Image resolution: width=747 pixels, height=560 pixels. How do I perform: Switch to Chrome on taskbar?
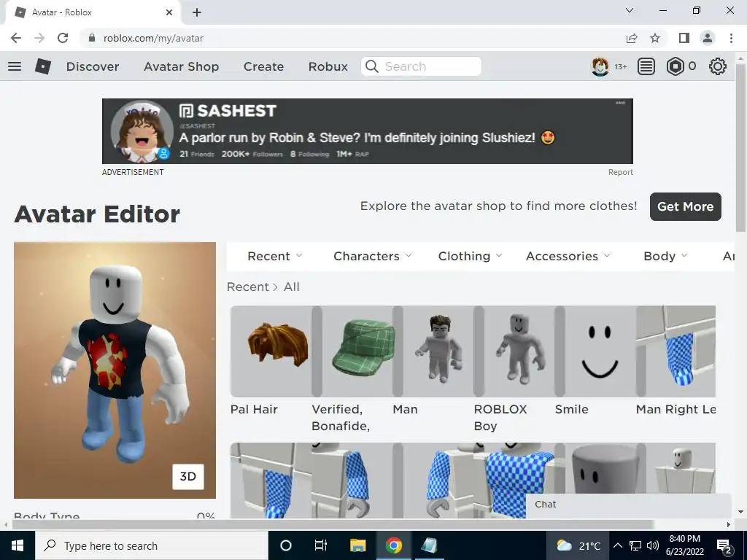(393, 545)
